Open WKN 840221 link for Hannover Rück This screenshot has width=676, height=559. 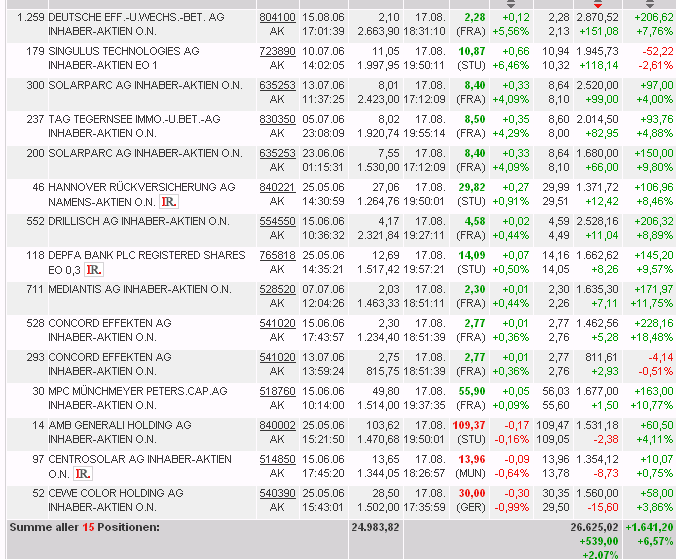pyautogui.click(x=277, y=188)
